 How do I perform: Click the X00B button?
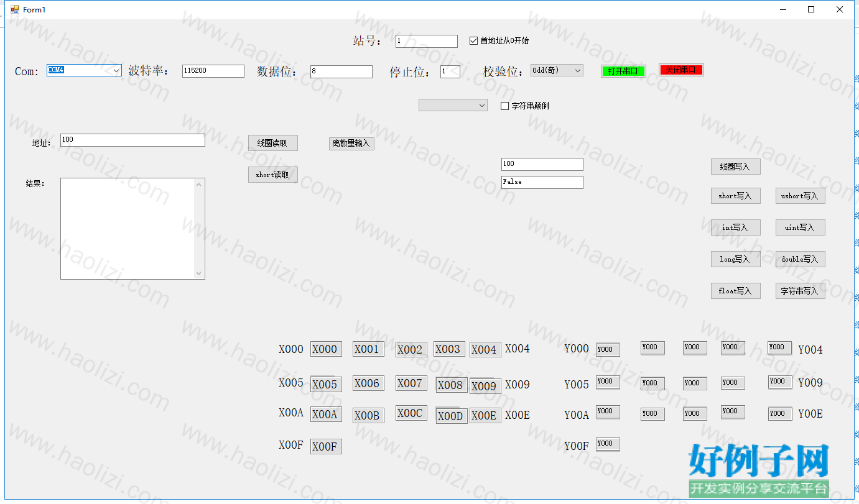pos(368,416)
